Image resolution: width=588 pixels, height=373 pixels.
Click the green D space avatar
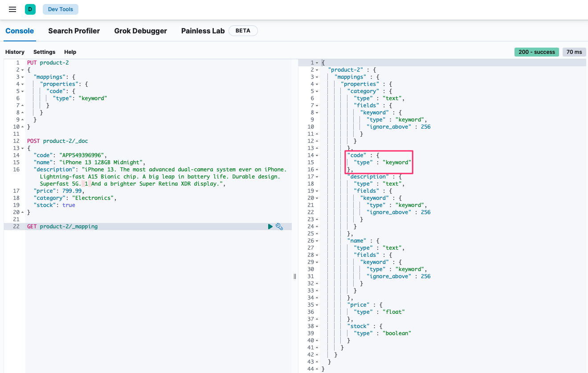coord(30,9)
